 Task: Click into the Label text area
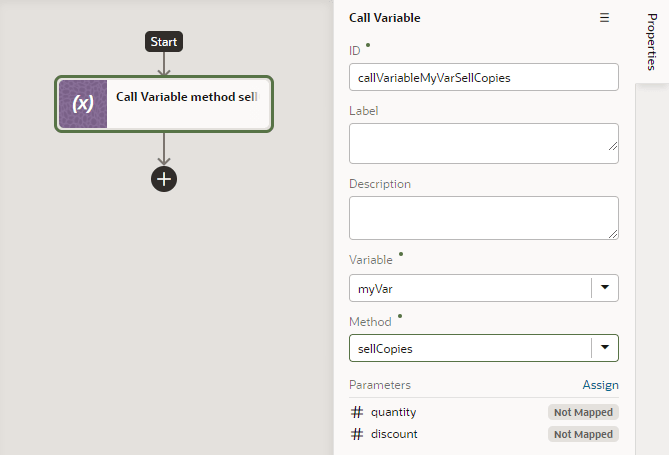(x=483, y=143)
